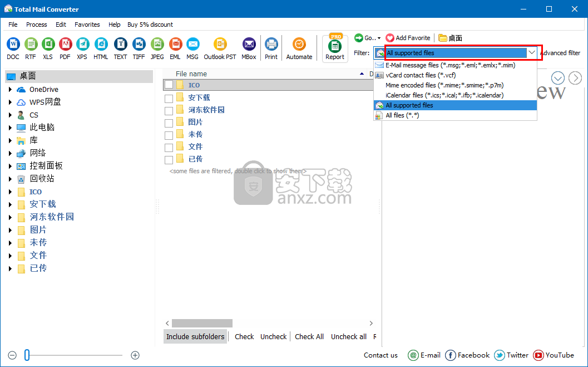Image resolution: width=588 pixels, height=367 pixels.
Task: Check the ICO folder checkbox
Action: [169, 85]
